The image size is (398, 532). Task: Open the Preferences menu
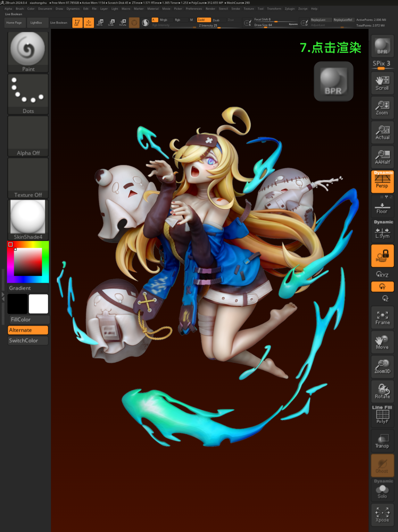point(194,9)
